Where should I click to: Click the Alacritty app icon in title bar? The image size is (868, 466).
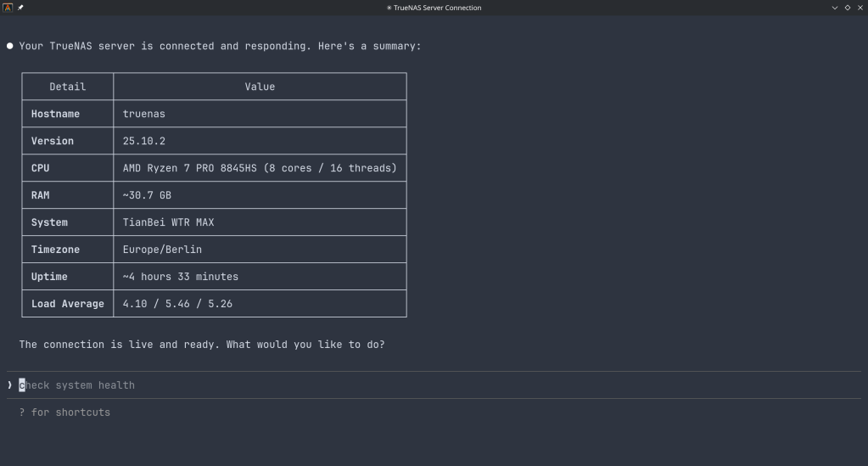(8, 8)
